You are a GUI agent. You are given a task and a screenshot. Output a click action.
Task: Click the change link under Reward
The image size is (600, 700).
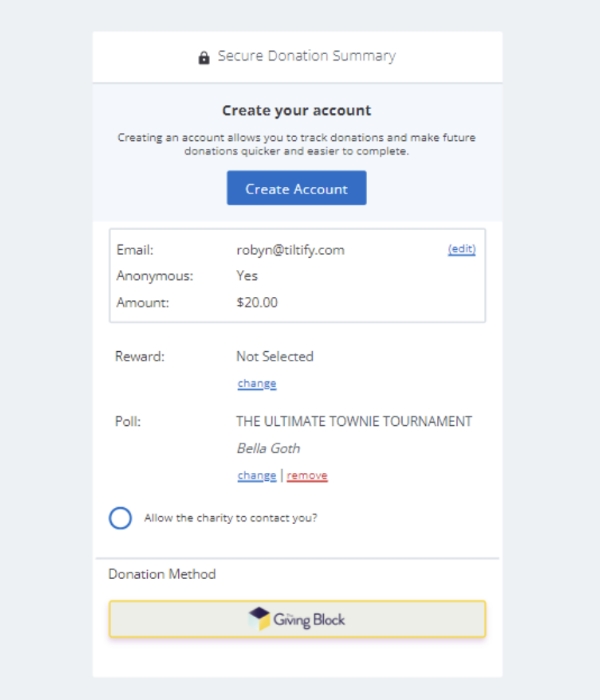click(257, 383)
